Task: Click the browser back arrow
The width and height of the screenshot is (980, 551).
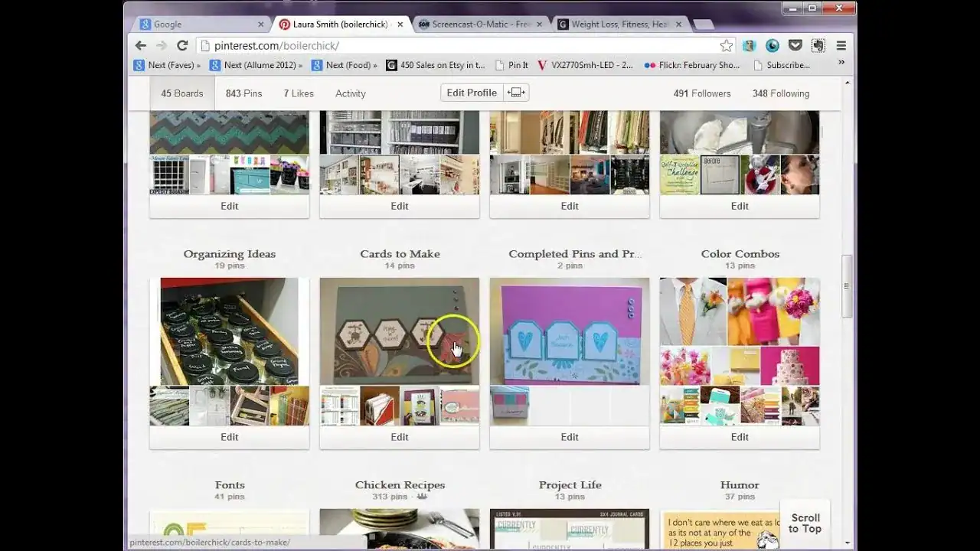Action: [141, 46]
